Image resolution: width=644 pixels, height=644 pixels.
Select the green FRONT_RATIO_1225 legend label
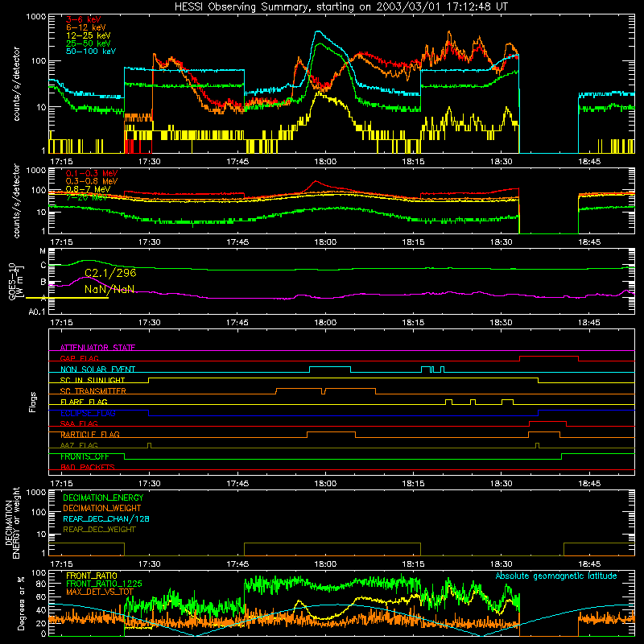click(104, 584)
